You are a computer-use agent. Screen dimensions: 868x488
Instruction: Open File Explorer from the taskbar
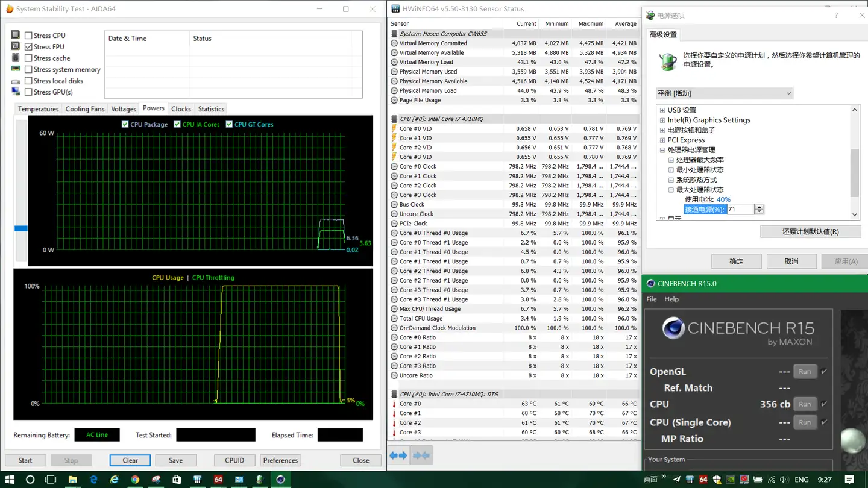pyautogui.click(x=73, y=480)
